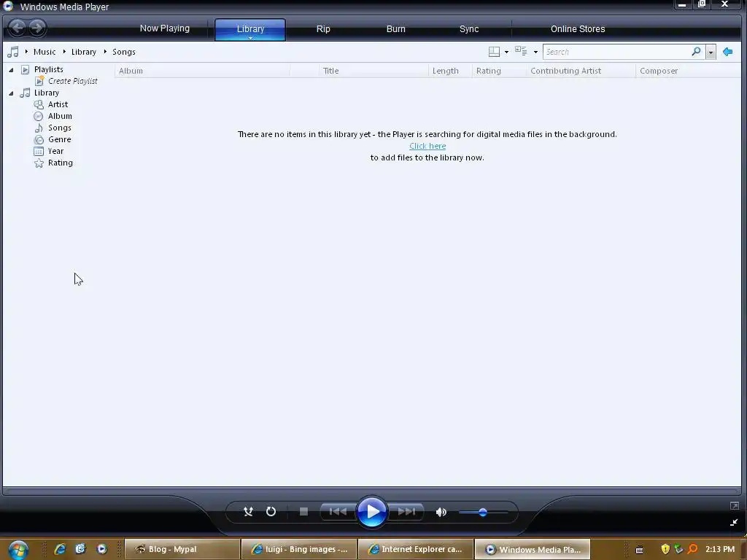Click the Stop button

[303, 512]
